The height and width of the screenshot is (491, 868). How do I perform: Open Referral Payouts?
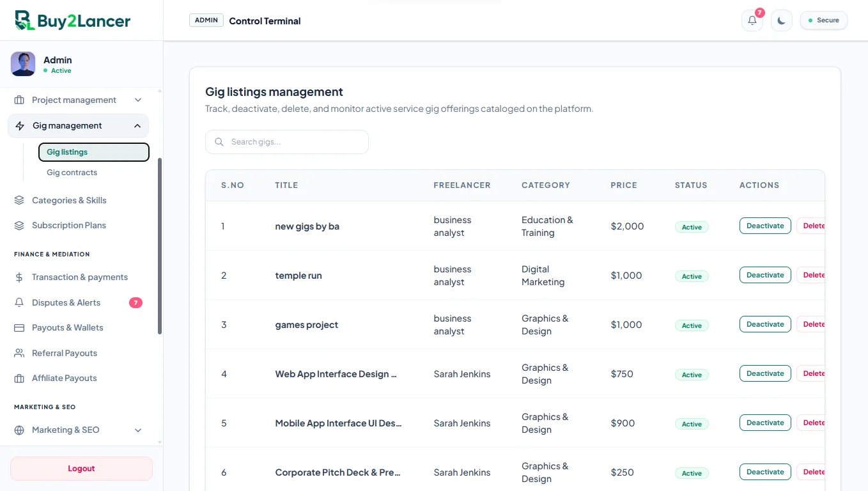click(78, 353)
